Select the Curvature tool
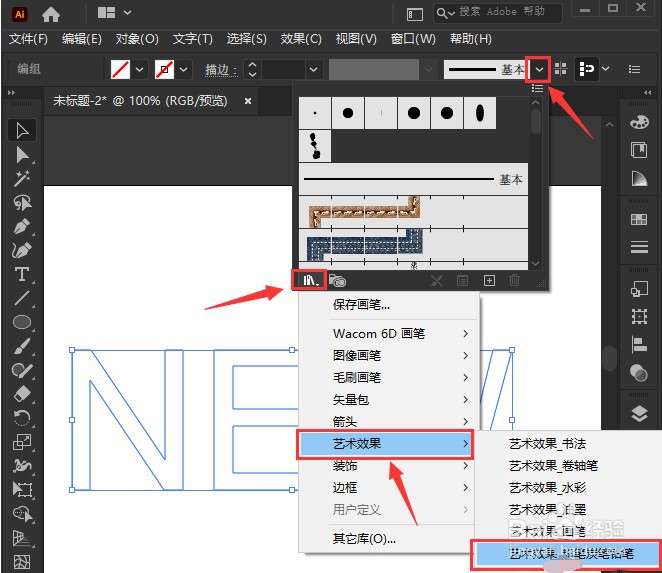The width and height of the screenshot is (662, 573). (22, 250)
